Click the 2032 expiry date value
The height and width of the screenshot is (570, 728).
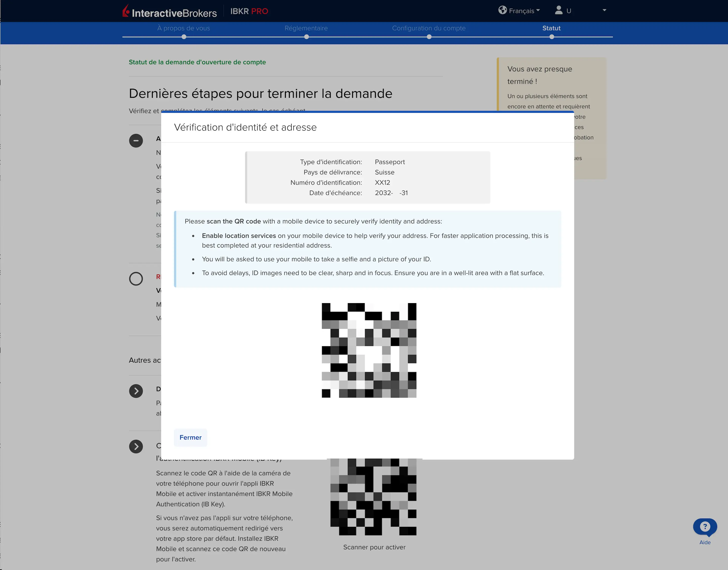(391, 193)
